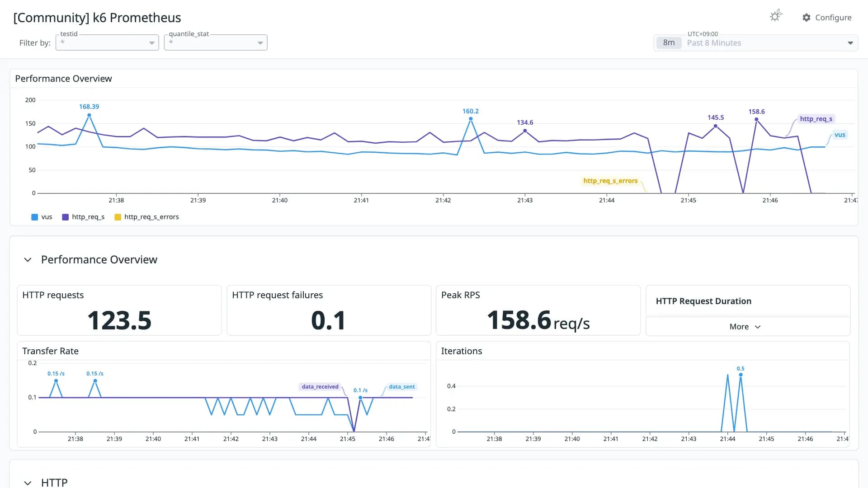Click the [Community] k6 Prometheus dashboard title
The height and width of the screenshot is (488, 868).
coord(97,18)
